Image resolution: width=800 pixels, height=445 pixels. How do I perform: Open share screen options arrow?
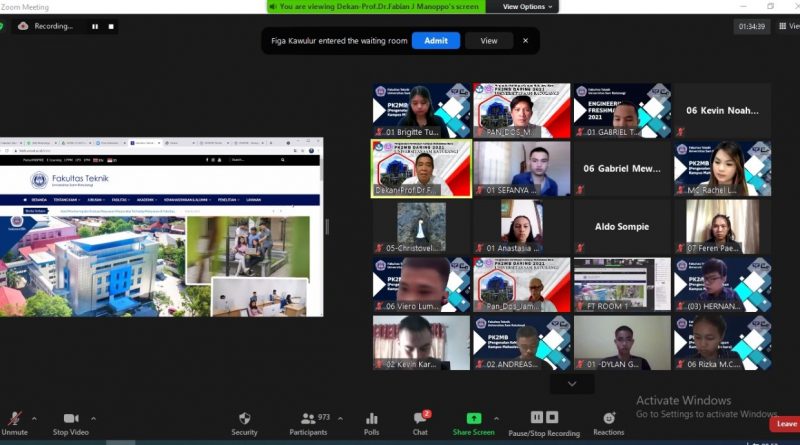[x=496, y=418]
